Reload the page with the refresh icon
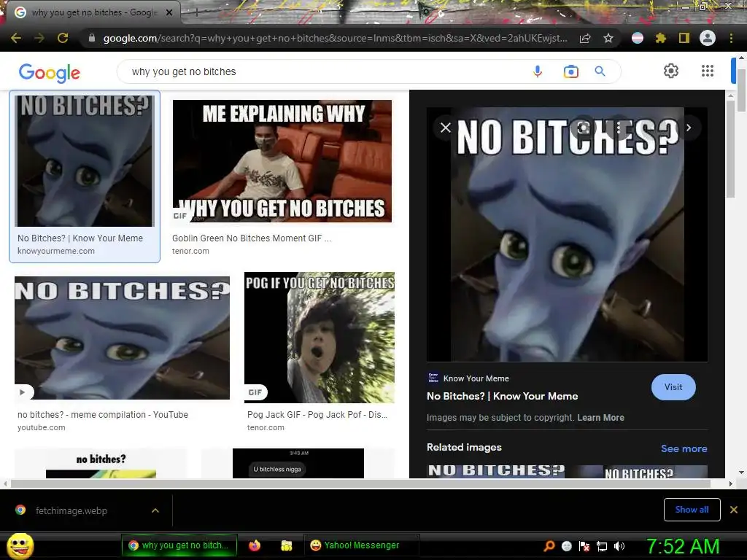747x560 pixels. click(63, 38)
